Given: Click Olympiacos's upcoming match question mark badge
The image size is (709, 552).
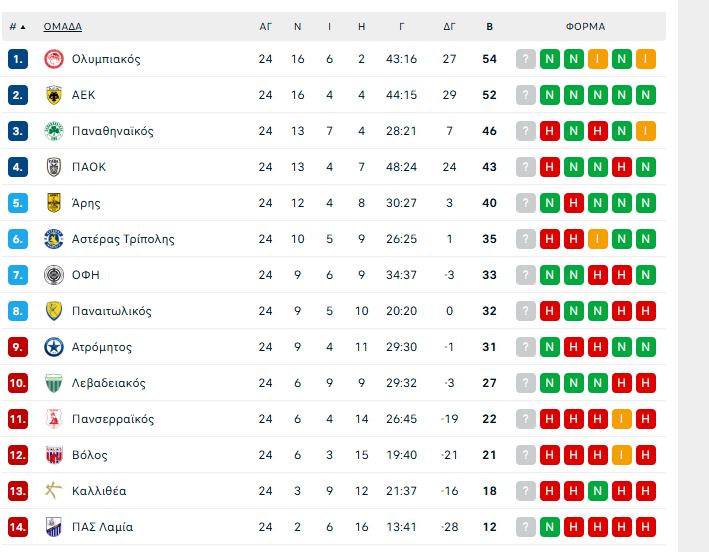Looking at the screenshot, I should [x=526, y=59].
